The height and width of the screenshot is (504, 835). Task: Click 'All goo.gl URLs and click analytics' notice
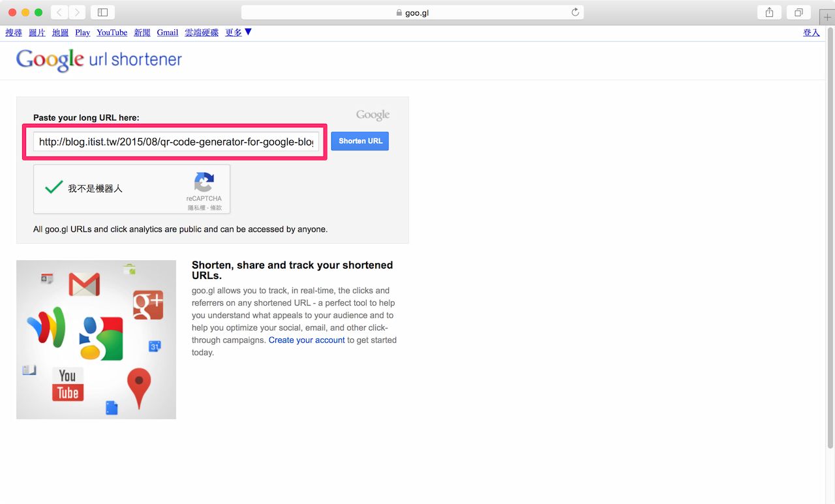tap(181, 230)
